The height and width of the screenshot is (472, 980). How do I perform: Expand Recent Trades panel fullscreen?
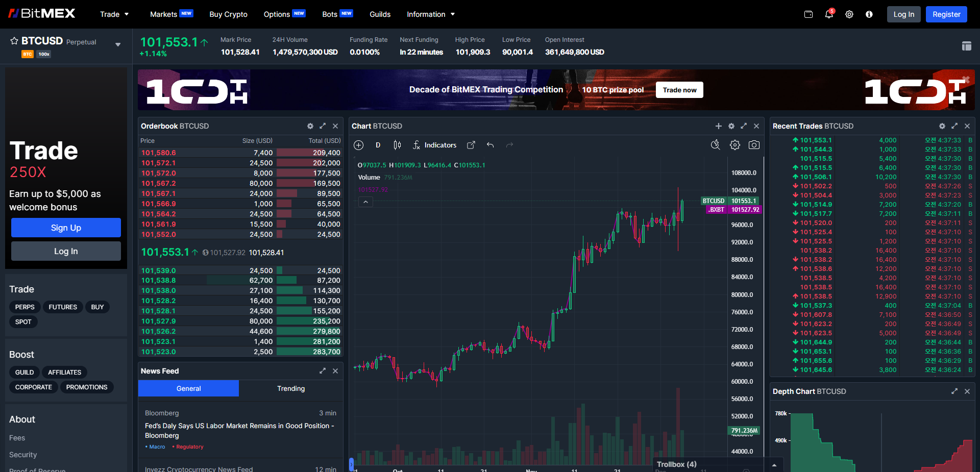(x=954, y=126)
